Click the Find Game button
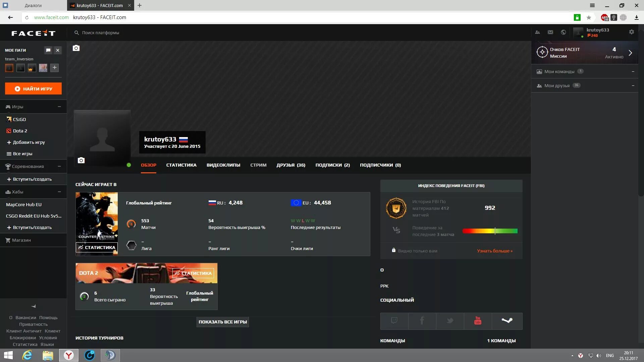This screenshot has width=644, height=362. click(33, 88)
